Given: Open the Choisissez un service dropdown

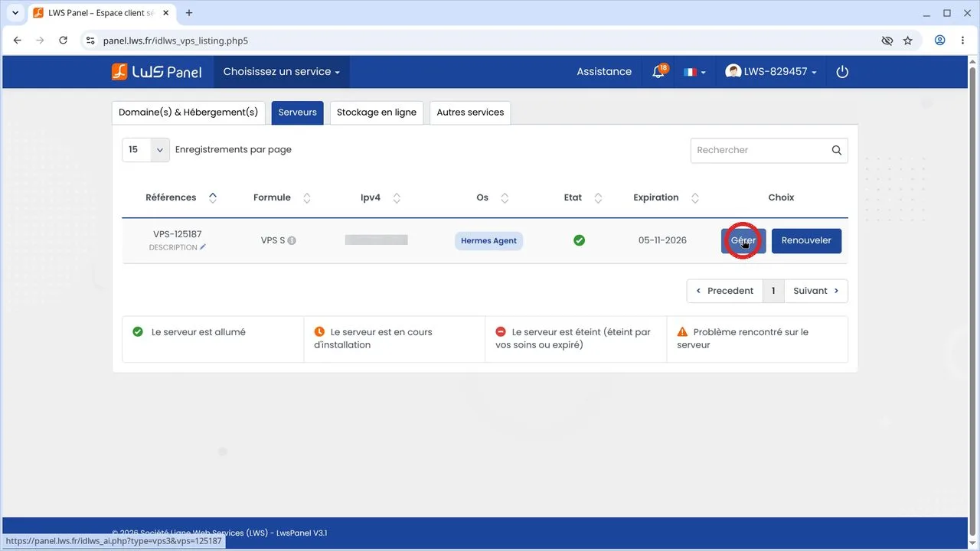Looking at the screenshot, I should click(282, 71).
